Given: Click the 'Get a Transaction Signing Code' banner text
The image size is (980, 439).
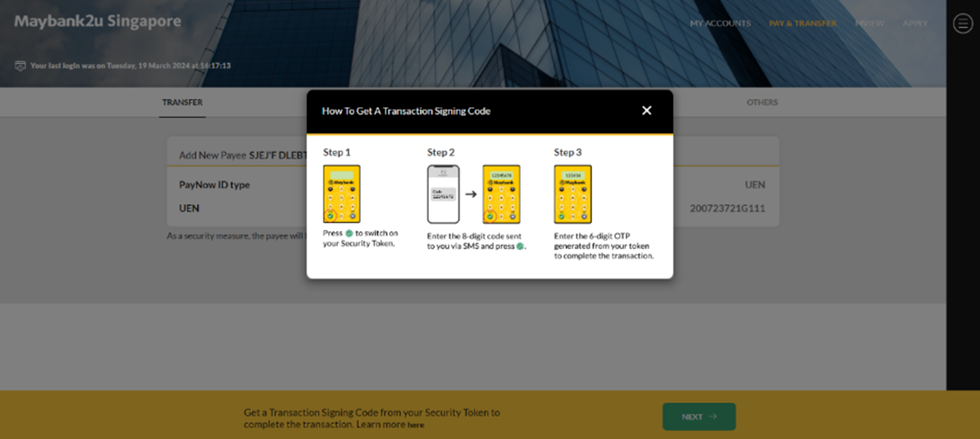Looking at the screenshot, I should 372,418.
